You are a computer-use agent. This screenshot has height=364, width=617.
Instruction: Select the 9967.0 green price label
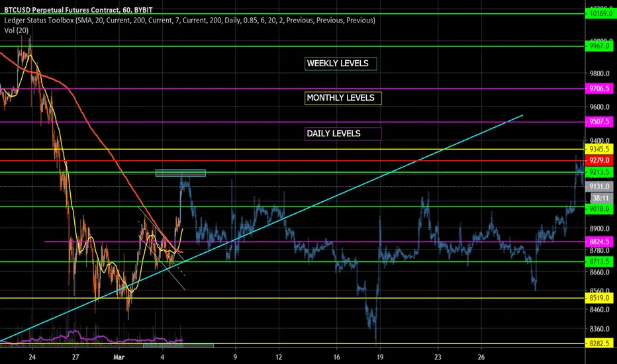pyautogui.click(x=599, y=46)
